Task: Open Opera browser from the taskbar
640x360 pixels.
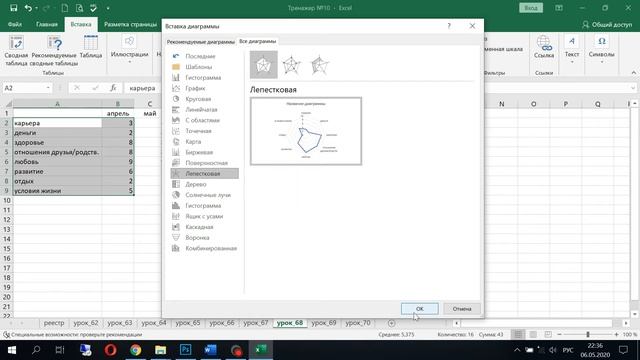Action: (x=111, y=350)
